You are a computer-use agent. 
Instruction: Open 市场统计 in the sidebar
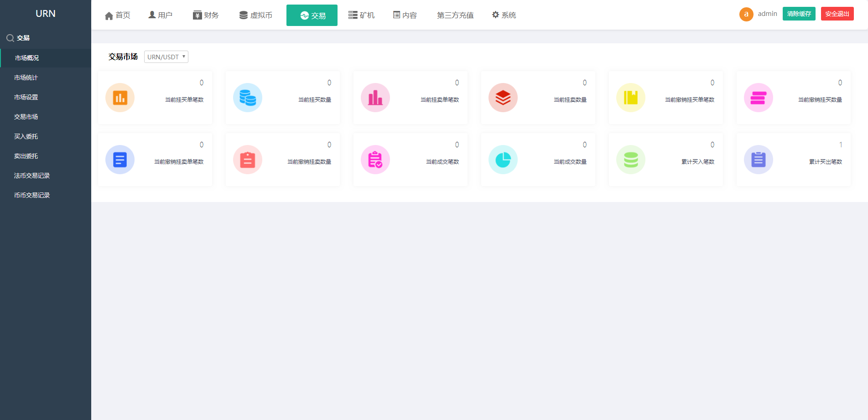(x=26, y=78)
